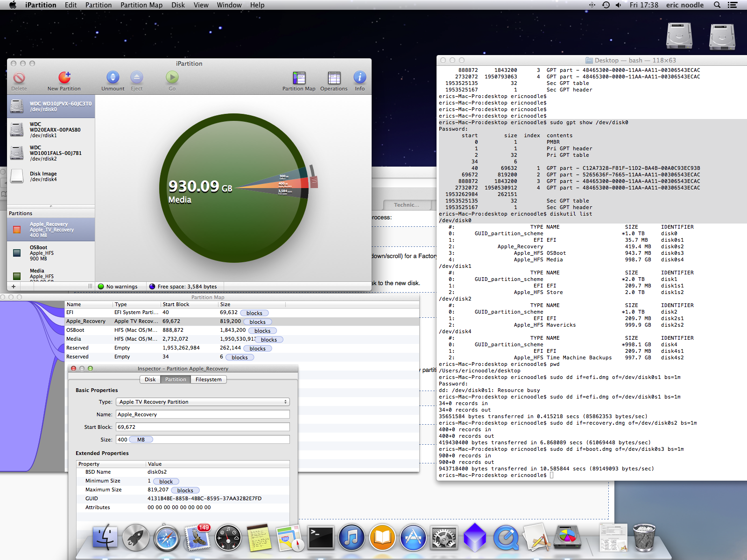Sort Partition Map by Start Block column
This screenshot has height=560, width=747.
pyautogui.click(x=189, y=304)
